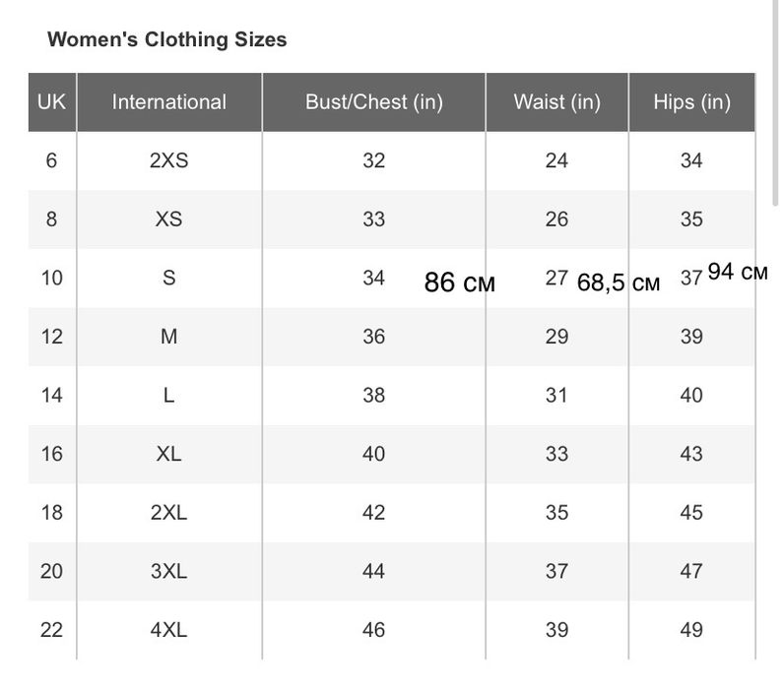Screen dimensions: 784x689
Task: Click the 3XL size label
Action: coord(168,571)
